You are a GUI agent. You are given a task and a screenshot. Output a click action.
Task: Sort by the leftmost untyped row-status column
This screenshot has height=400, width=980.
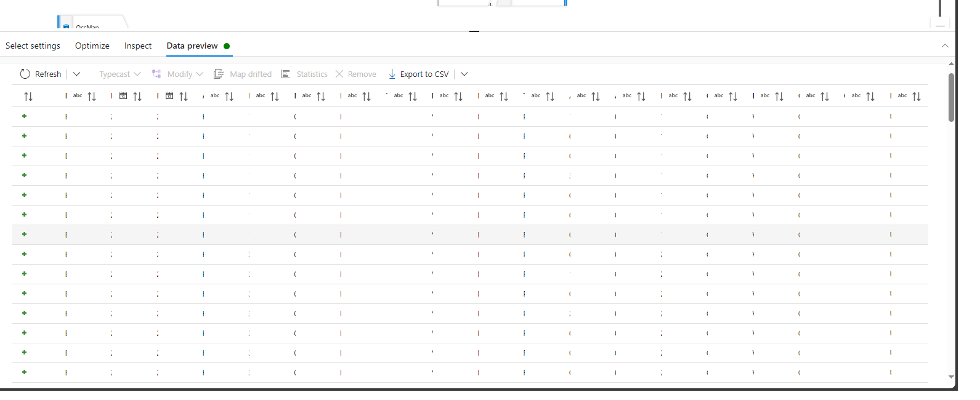28,97
